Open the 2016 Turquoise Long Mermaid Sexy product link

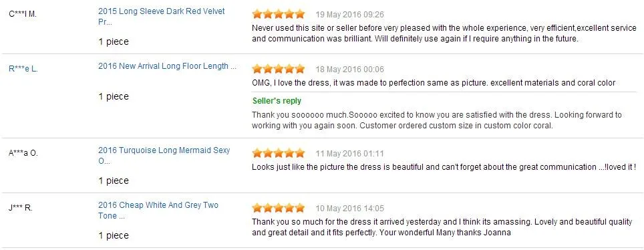point(164,156)
